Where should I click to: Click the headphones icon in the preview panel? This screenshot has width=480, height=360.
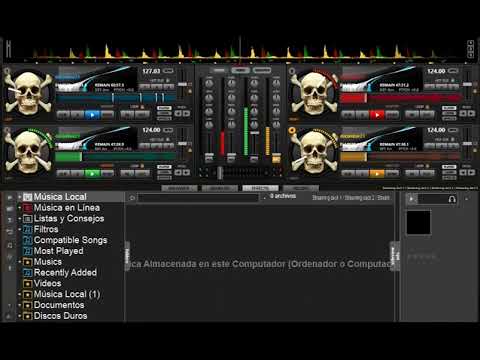point(452,199)
